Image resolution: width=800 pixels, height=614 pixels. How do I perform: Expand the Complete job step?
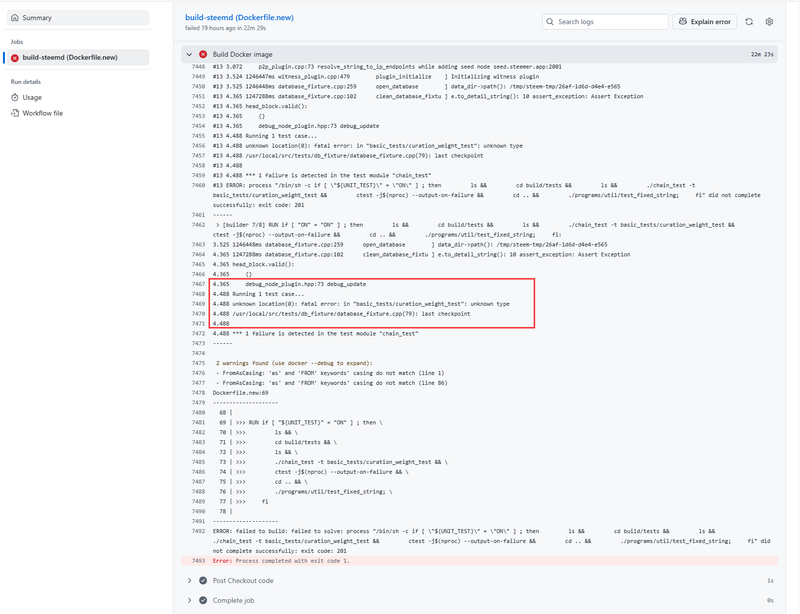pos(189,600)
